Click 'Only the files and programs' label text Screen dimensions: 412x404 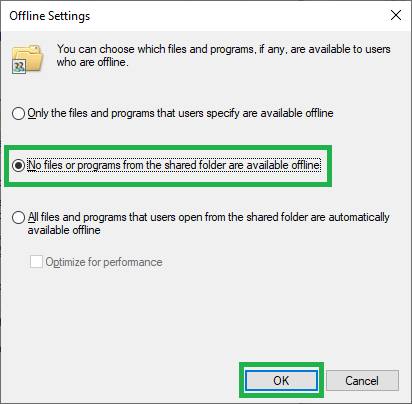point(91,113)
